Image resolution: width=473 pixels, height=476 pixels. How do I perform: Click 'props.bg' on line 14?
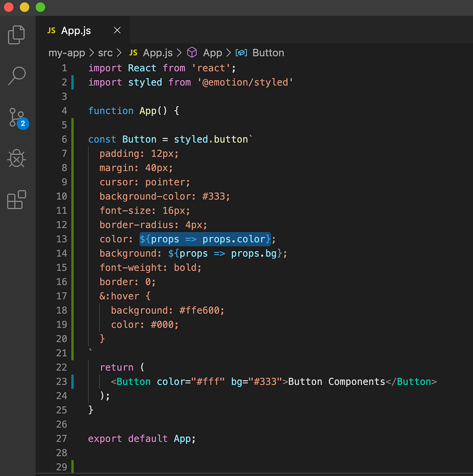click(254, 253)
